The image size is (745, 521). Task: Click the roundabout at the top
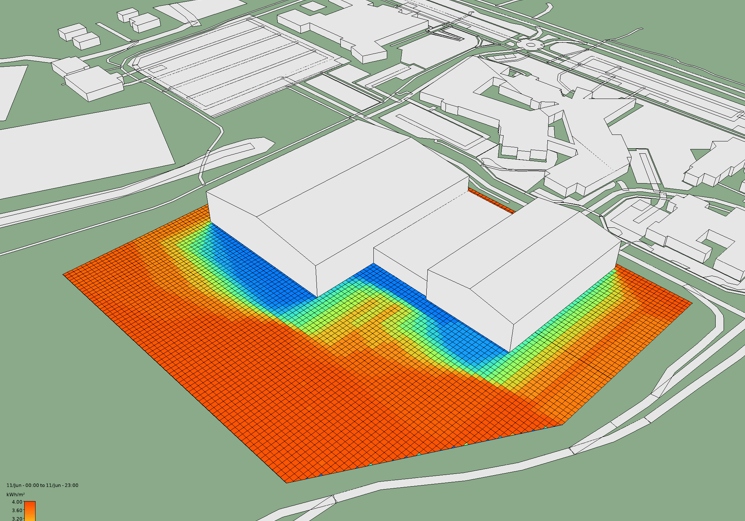coord(529,43)
